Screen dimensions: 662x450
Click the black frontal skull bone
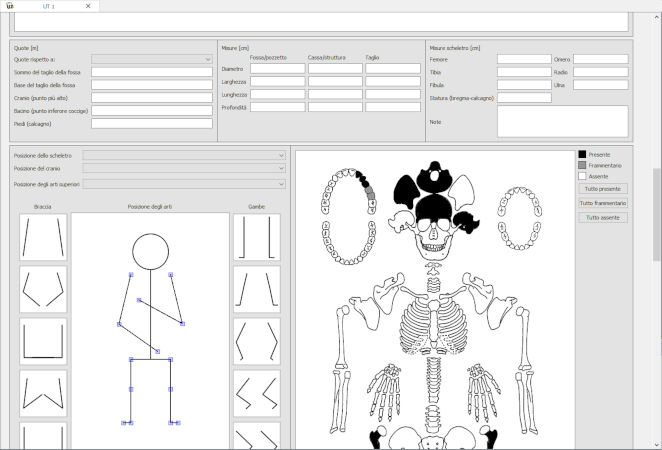(x=434, y=207)
